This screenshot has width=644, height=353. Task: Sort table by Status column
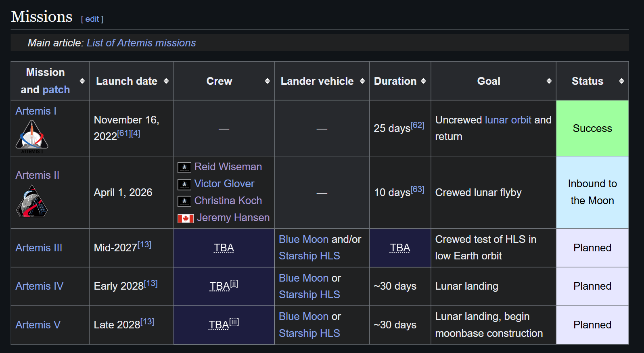coord(621,81)
